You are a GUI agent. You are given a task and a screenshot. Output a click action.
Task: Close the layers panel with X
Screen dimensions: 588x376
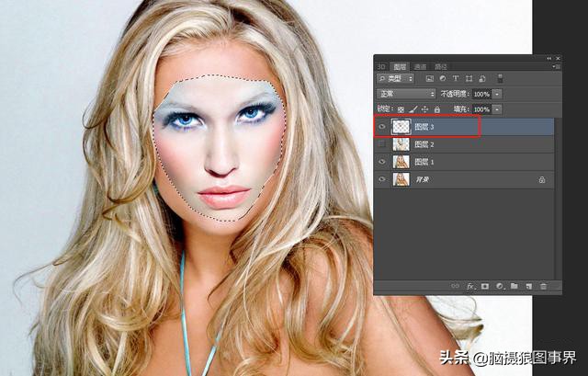[x=558, y=59]
